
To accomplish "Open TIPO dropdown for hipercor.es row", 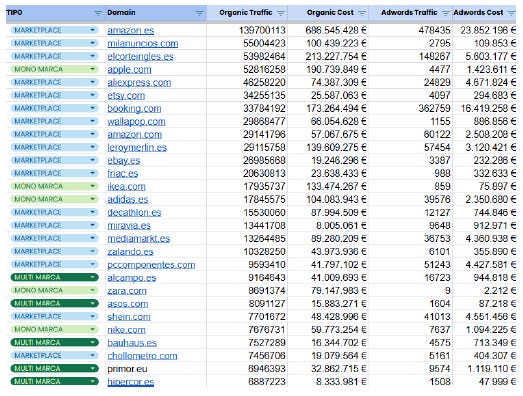I will tap(92, 381).
